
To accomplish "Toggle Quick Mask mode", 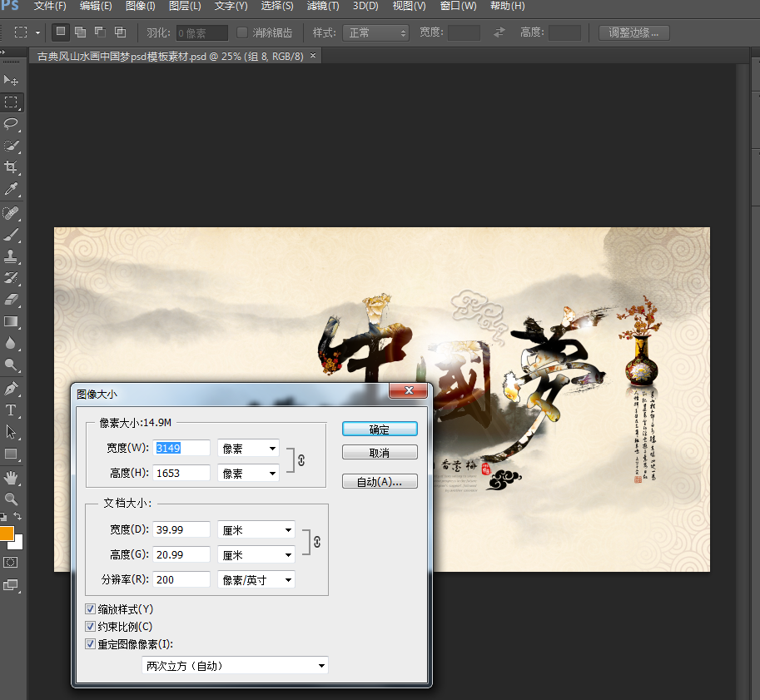I will [10, 563].
